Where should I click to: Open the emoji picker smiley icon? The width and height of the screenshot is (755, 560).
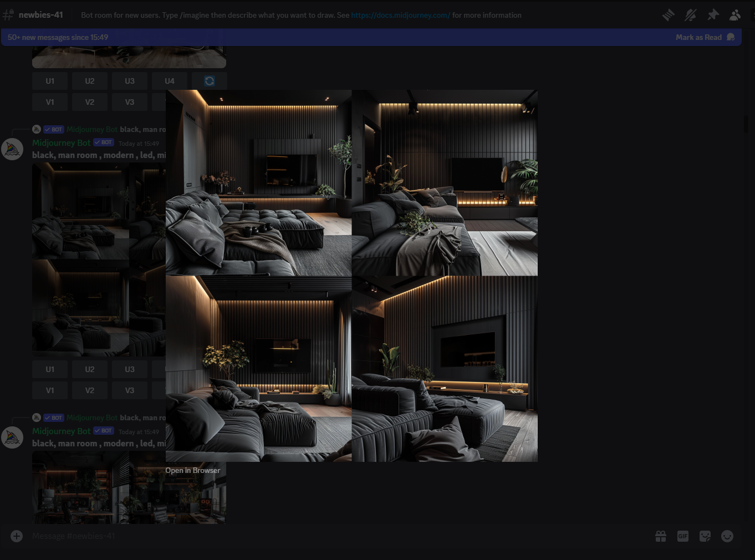[727, 536]
